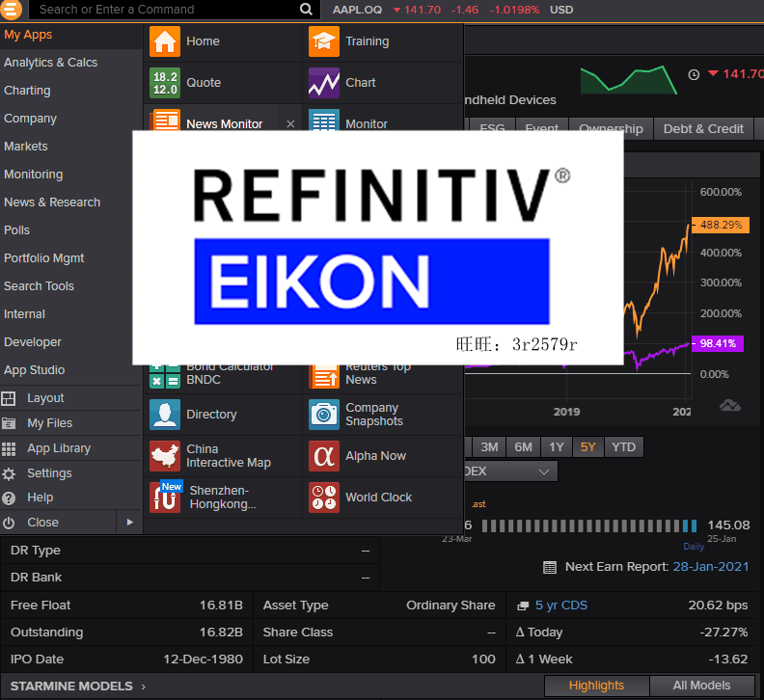The image size is (764, 700).
Task: Open the 5 yr CDS link
Action: coord(561,606)
